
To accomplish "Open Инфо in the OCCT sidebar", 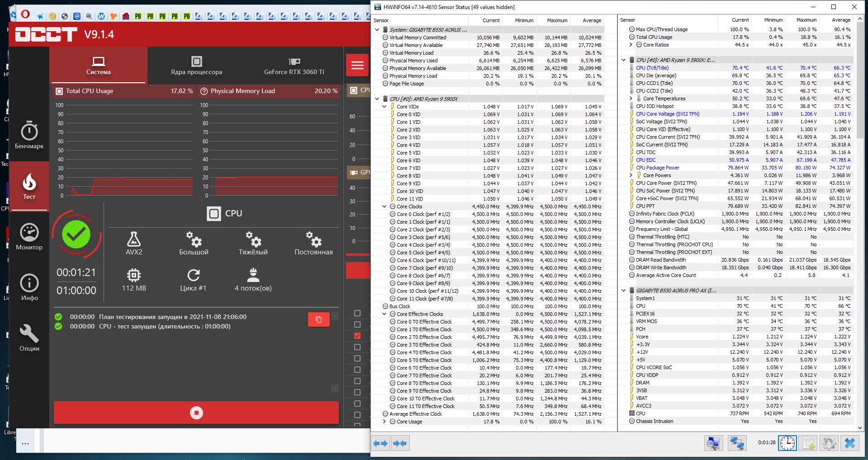I will (29, 287).
